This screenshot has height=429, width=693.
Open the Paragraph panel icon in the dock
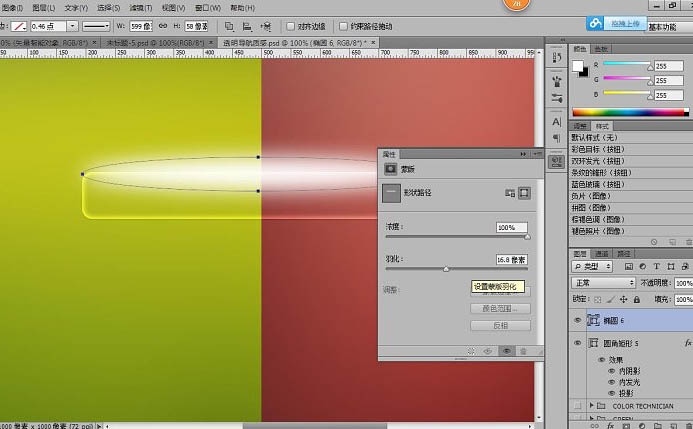[556, 138]
